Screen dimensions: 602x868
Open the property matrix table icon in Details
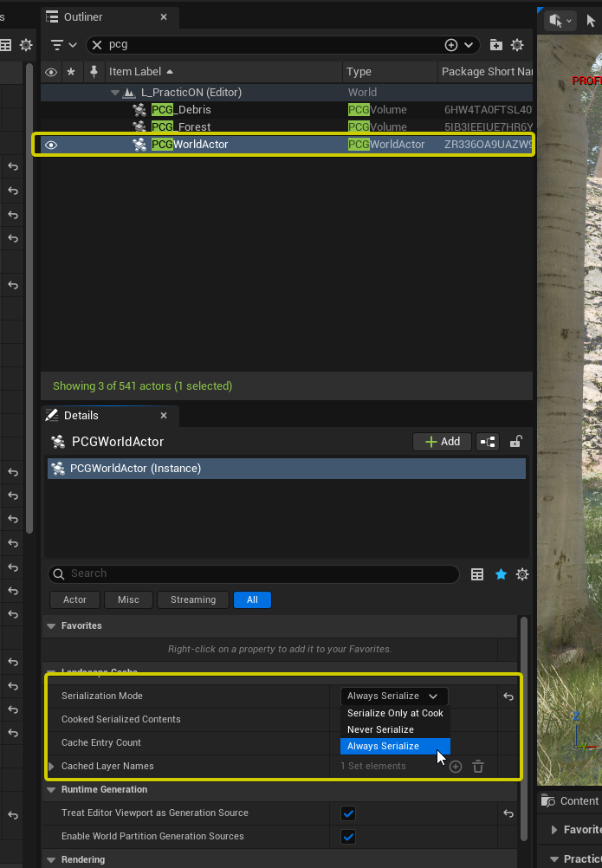point(477,574)
